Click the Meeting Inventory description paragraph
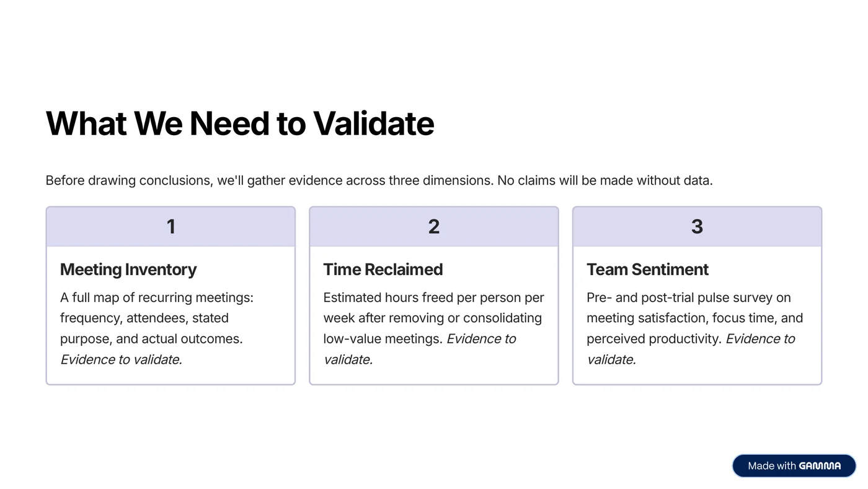Viewport: 868px width, 489px height. [157, 328]
